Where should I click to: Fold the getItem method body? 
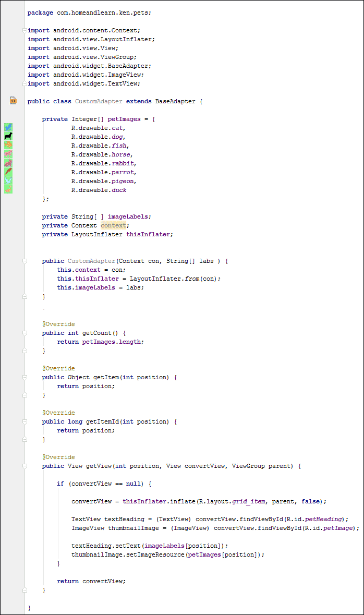tap(25, 377)
